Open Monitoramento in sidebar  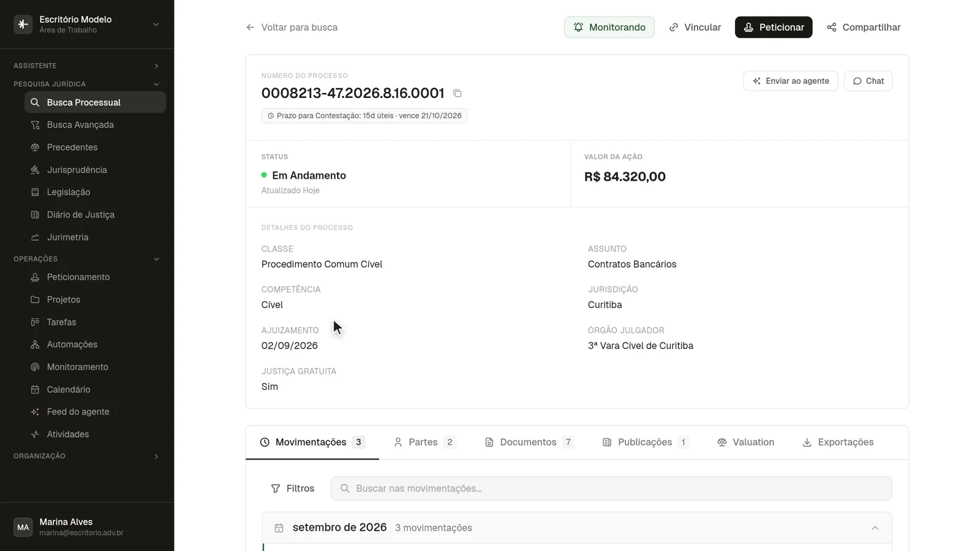pos(95,367)
